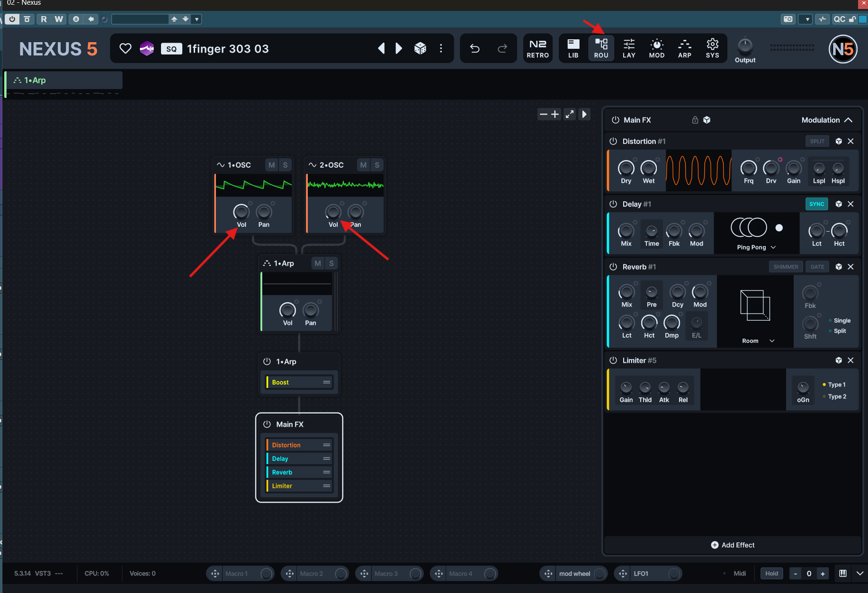Open the LIB library view

click(573, 48)
